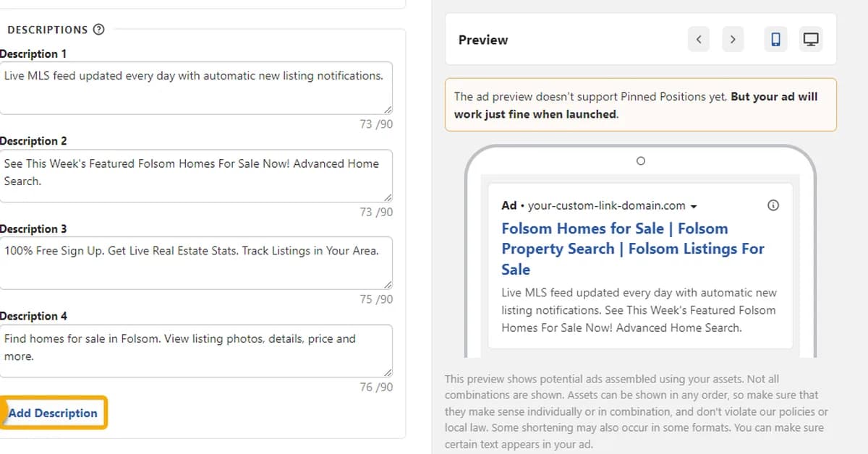Click the 76 /90 character counter
Screen dimensions: 868x454
[x=376, y=387]
